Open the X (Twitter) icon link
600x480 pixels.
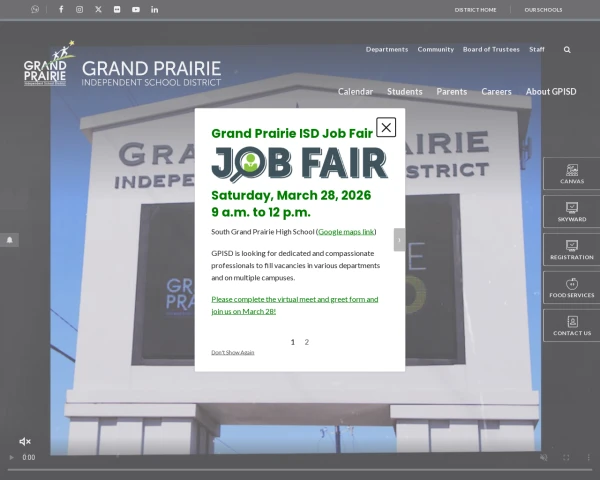point(98,9)
